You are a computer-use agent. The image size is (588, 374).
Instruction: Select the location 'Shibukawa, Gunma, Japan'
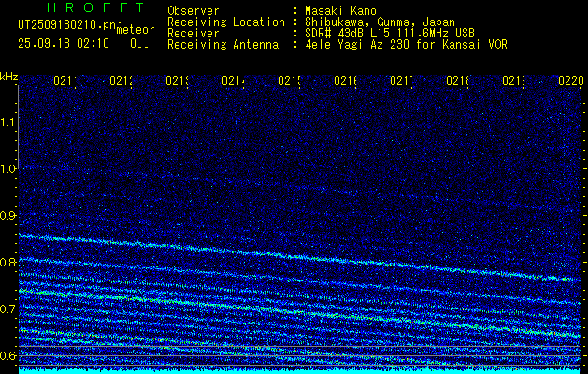pos(380,22)
